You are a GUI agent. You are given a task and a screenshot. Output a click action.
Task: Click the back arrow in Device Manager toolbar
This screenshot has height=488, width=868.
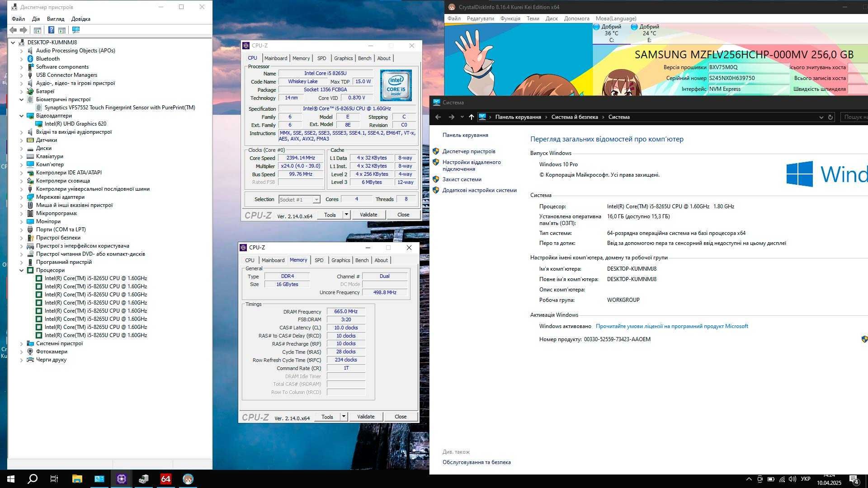13,30
